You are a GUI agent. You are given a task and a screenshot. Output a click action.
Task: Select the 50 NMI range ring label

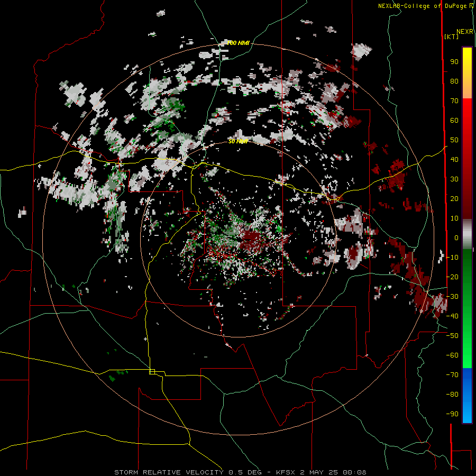coord(239,141)
